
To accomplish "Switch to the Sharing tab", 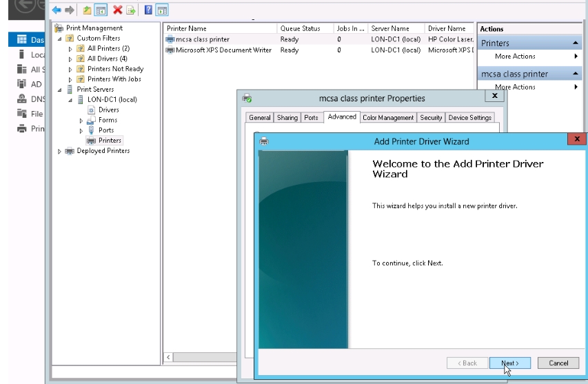I will click(287, 117).
